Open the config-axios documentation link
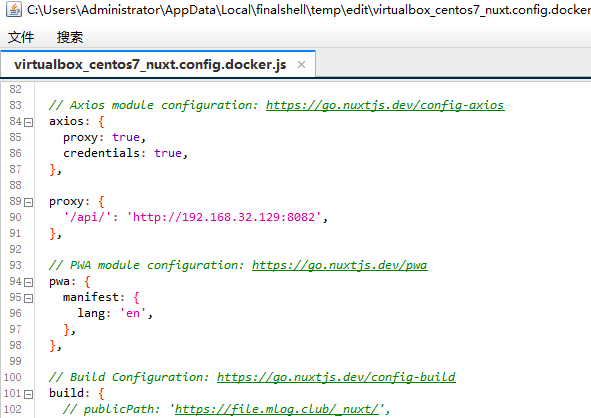The width and height of the screenshot is (591, 418). pos(385,105)
